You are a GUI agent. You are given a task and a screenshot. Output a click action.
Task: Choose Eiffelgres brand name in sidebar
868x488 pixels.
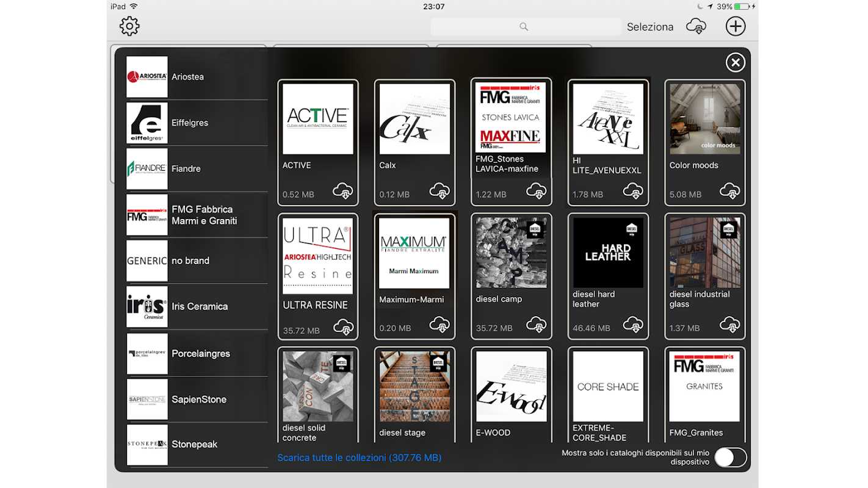click(x=190, y=123)
